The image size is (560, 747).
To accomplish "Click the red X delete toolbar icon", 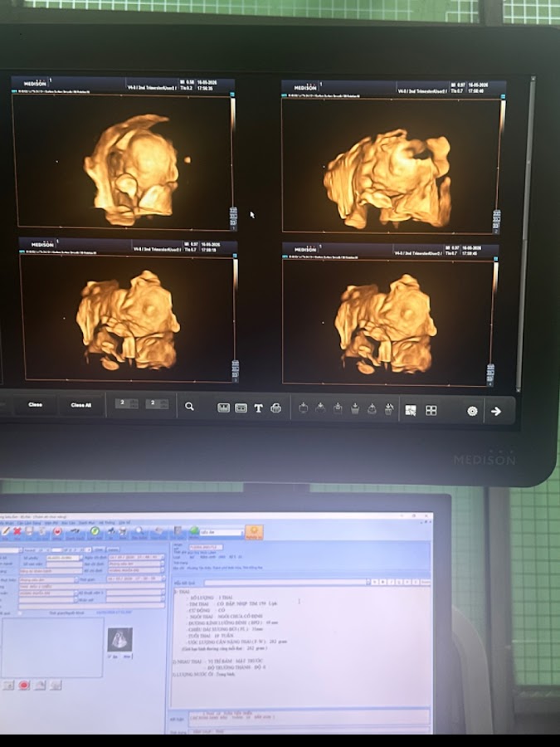I will point(17,531).
